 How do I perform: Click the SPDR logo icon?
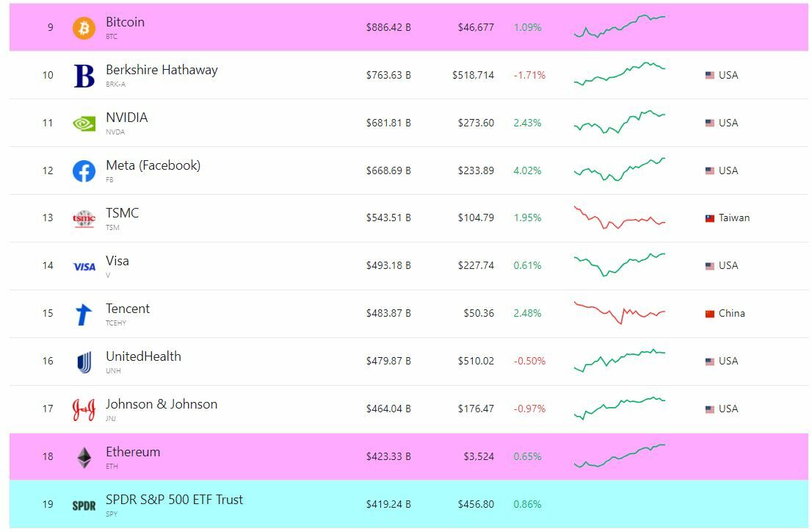[84, 506]
